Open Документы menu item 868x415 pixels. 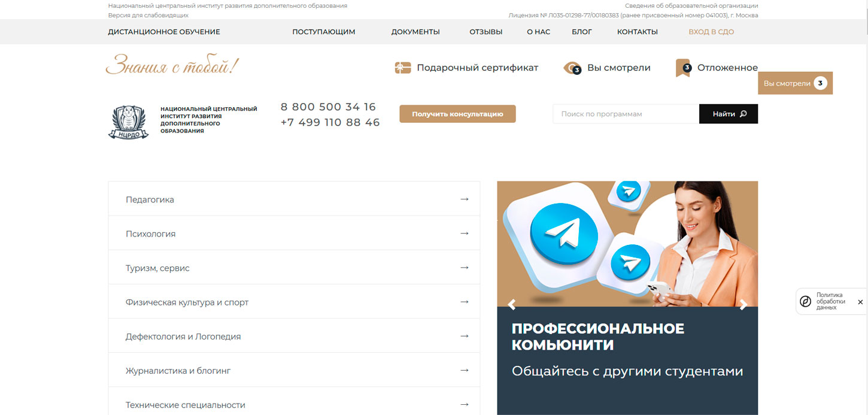[x=415, y=32]
